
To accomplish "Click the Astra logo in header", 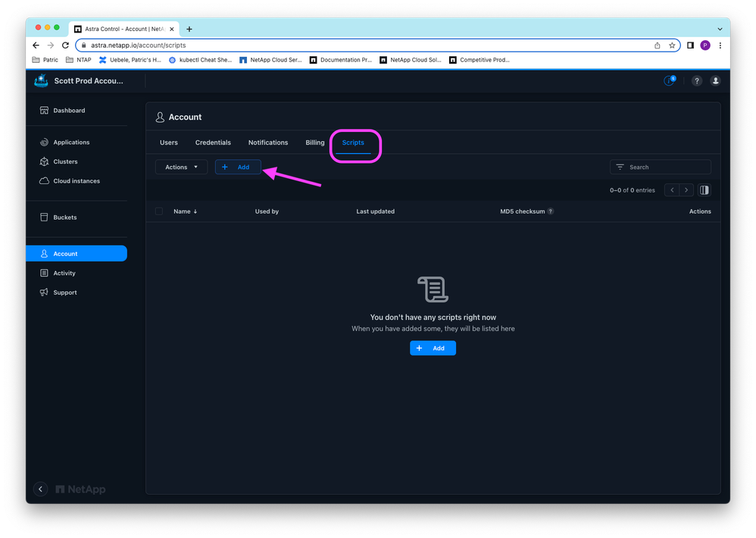I will pyautogui.click(x=41, y=80).
